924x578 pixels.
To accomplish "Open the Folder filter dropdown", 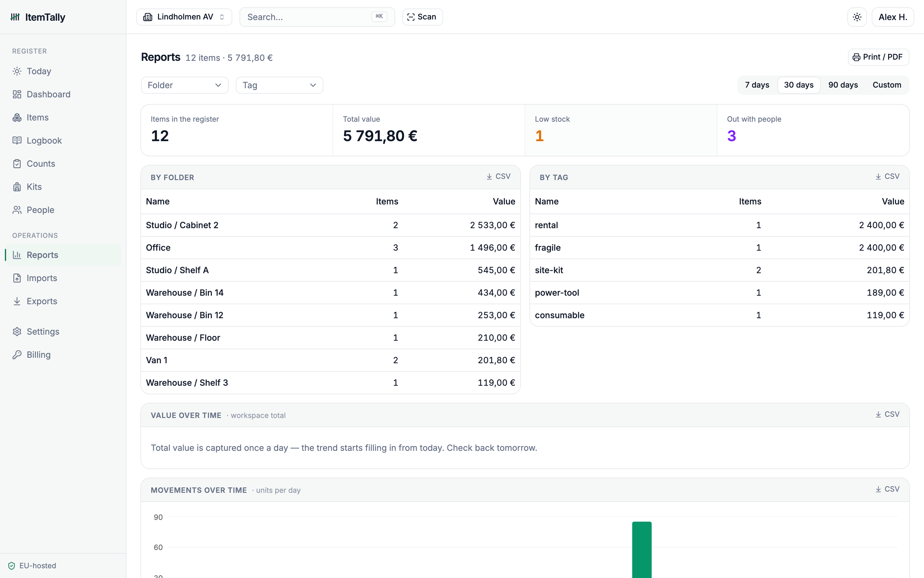I will [x=185, y=85].
